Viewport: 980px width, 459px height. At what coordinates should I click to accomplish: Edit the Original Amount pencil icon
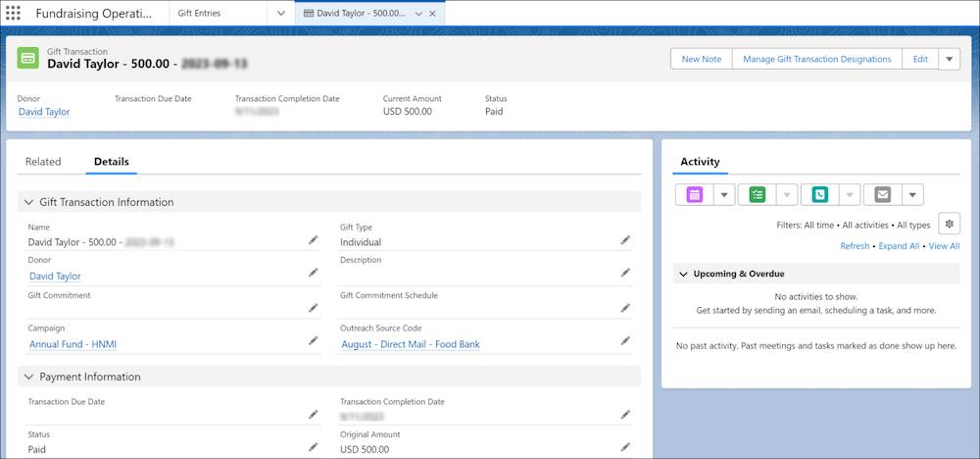point(625,447)
